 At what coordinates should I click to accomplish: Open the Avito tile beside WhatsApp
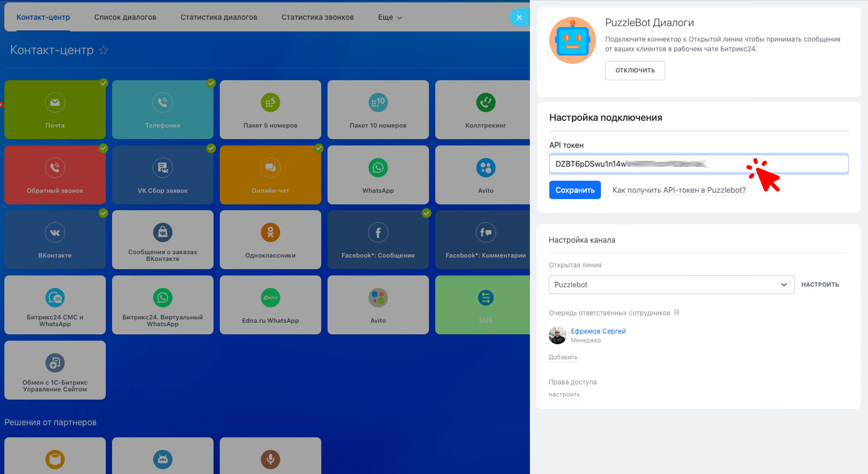point(483,175)
